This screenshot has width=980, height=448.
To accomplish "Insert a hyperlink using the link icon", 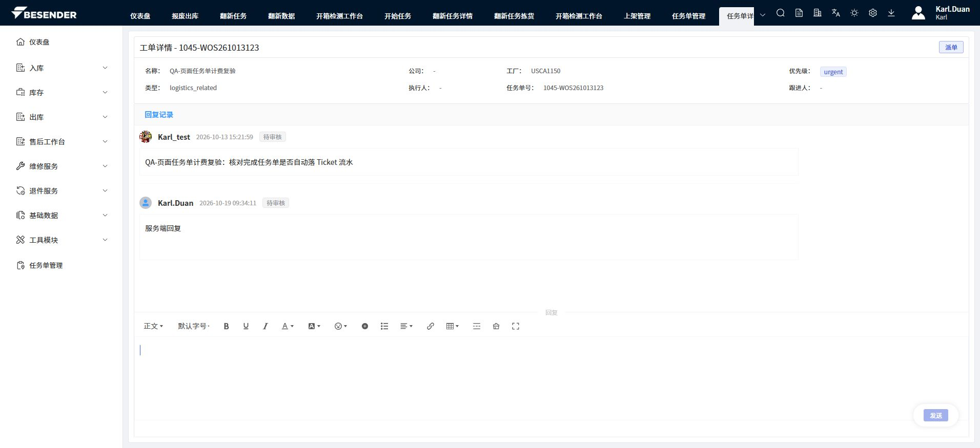I will [x=431, y=326].
